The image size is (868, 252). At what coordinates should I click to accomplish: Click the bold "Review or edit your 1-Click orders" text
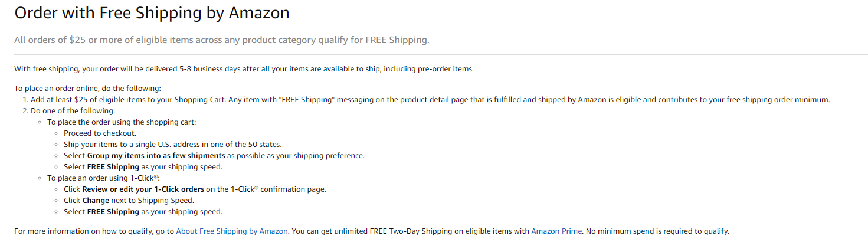143,189
